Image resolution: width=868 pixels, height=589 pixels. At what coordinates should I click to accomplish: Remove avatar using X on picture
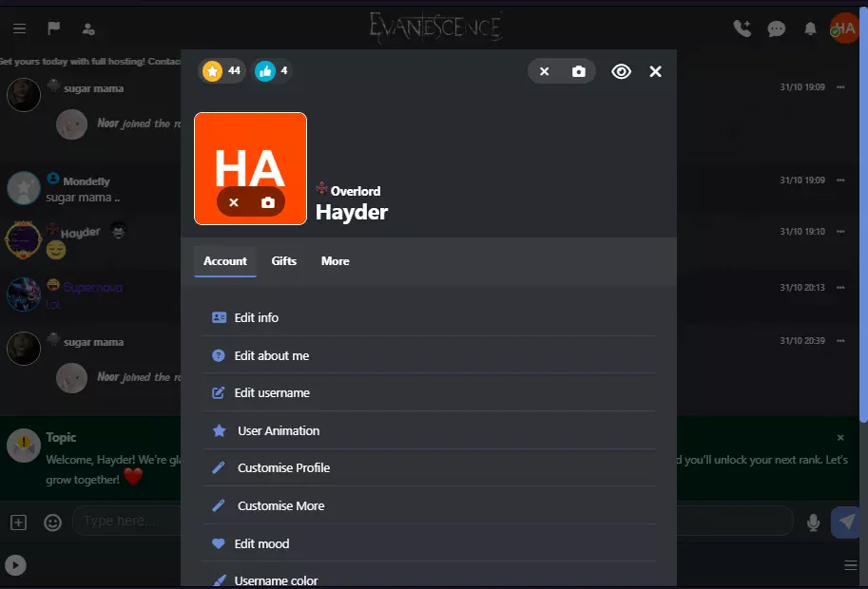coord(234,202)
